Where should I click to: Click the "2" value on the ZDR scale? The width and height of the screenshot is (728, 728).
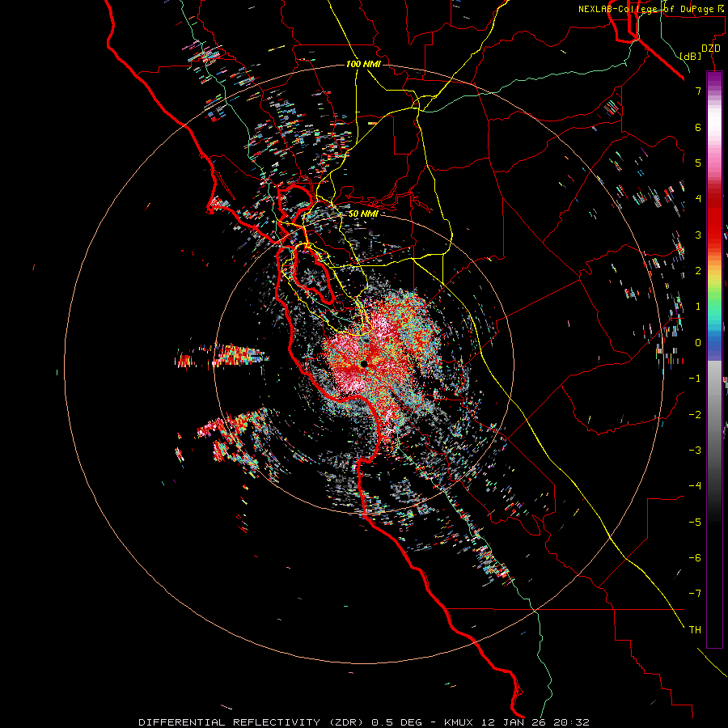click(698, 271)
